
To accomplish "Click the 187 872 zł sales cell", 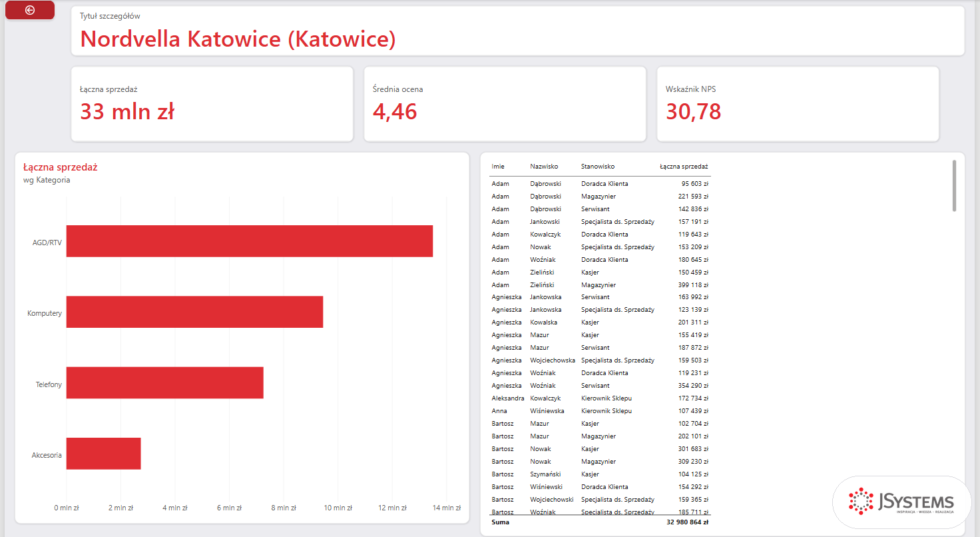I will point(693,348).
